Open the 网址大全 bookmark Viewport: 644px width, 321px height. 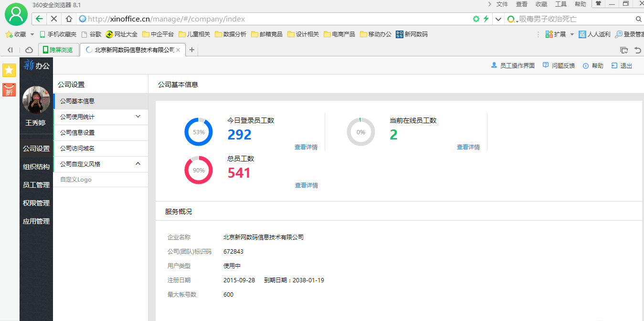[x=122, y=34]
